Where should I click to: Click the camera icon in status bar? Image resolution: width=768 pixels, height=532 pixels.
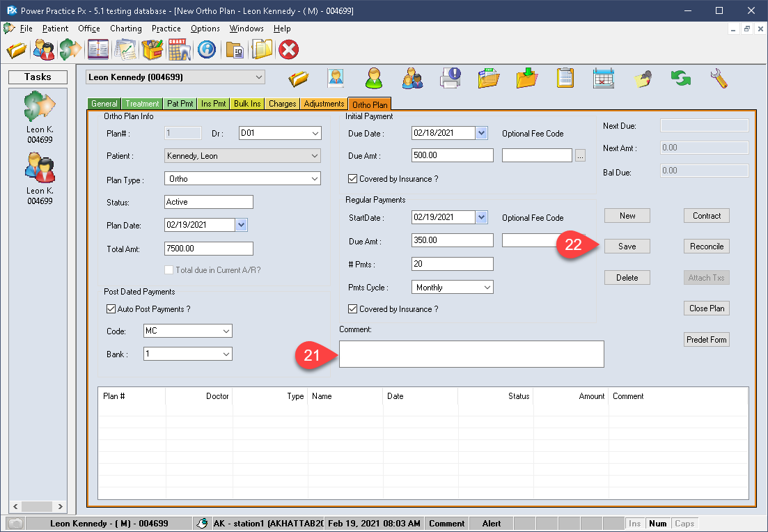coord(16,524)
